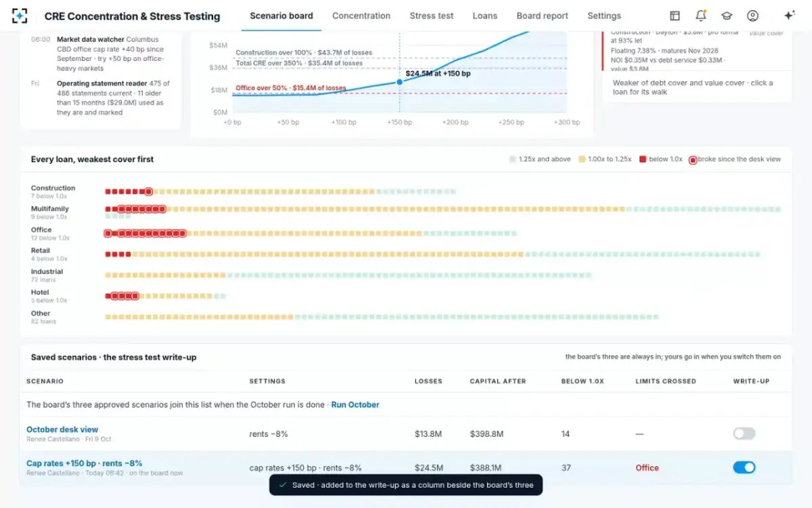812x508 pixels.
Task: Click the CAPITAL AFTER column header
Action: (x=498, y=381)
